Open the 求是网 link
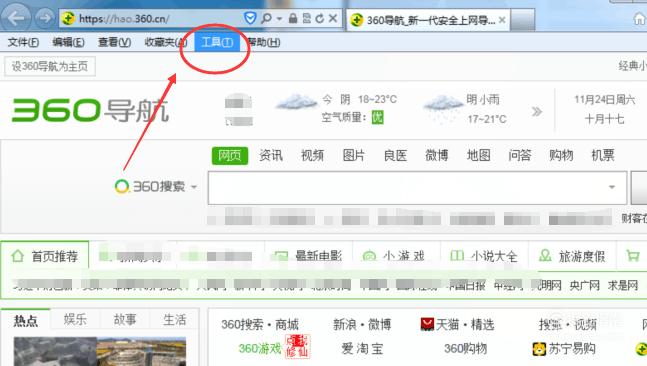The image size is (647, 366). coord(623,285)
